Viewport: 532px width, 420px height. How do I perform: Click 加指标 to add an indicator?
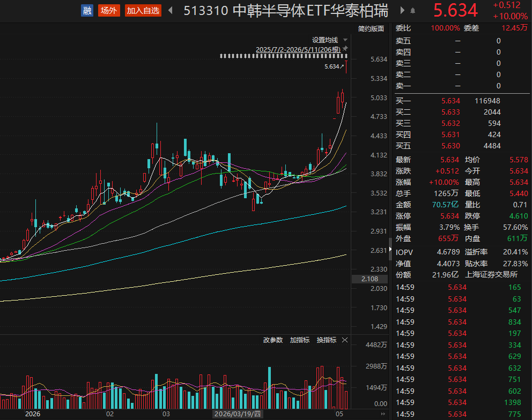pos(300,340)
